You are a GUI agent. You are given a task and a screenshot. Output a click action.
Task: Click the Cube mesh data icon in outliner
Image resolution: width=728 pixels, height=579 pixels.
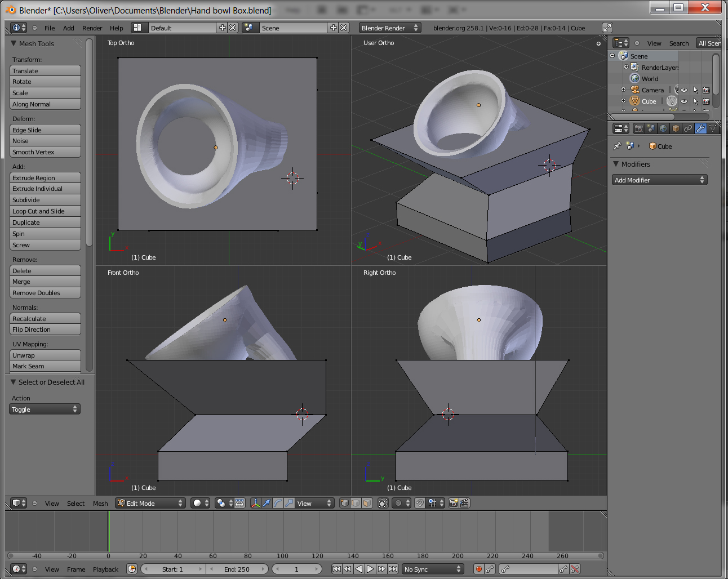point(672,101)
